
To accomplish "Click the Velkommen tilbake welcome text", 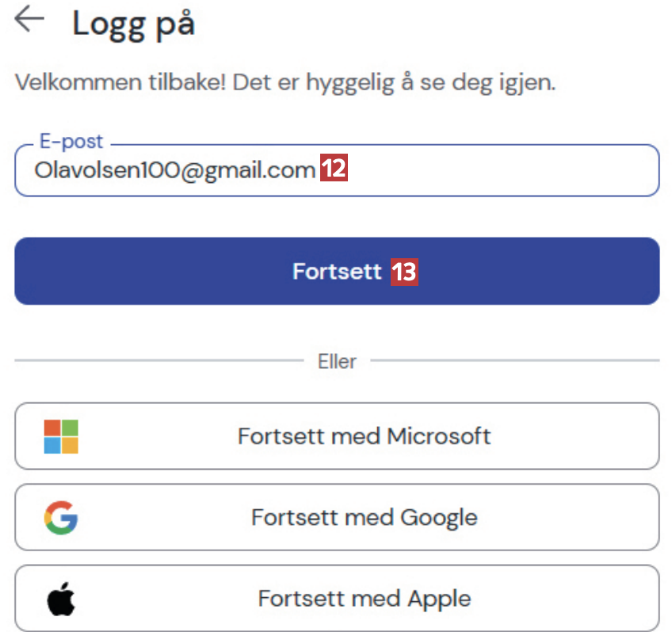I will coord(285,83).
